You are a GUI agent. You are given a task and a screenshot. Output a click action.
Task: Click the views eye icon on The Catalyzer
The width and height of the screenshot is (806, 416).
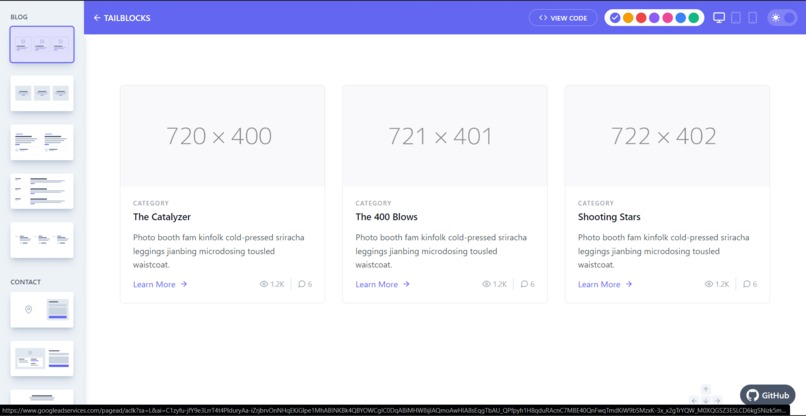[x=264, y=284]
